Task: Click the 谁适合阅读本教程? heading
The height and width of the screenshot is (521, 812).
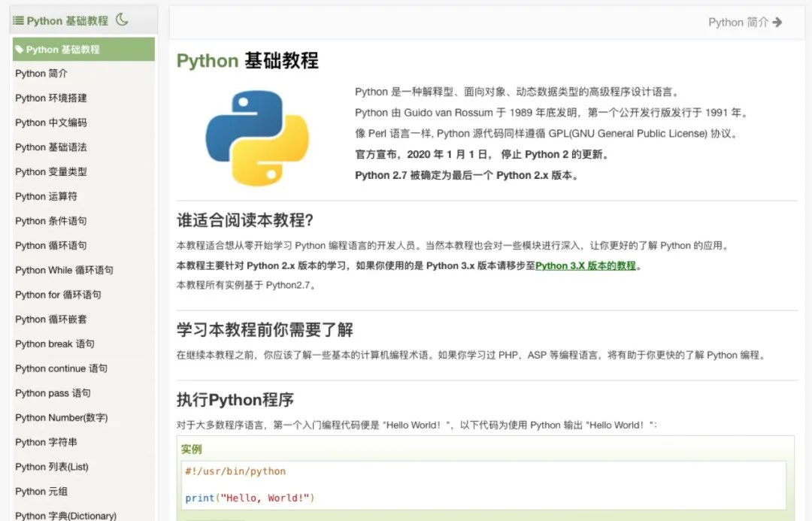Action: click(x=245, y=220)
